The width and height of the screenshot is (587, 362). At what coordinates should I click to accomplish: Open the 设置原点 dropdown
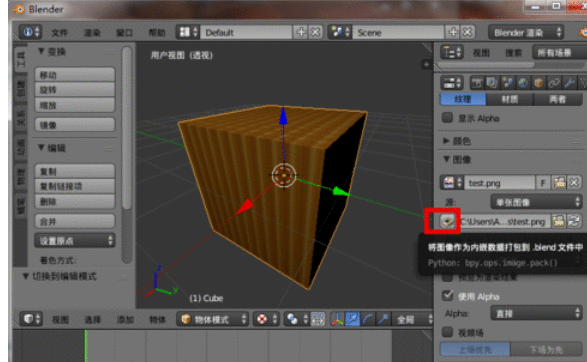(74, 241)
